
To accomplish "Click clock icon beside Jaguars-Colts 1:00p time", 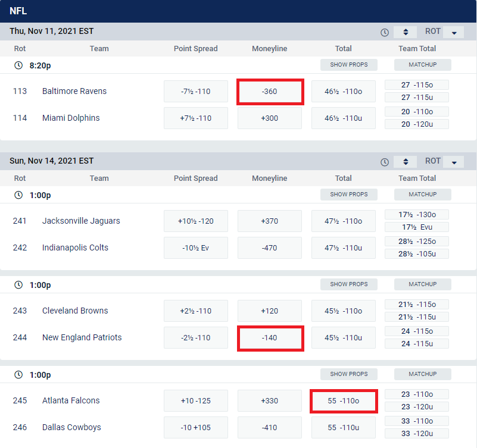I will (x=18, y=195).
